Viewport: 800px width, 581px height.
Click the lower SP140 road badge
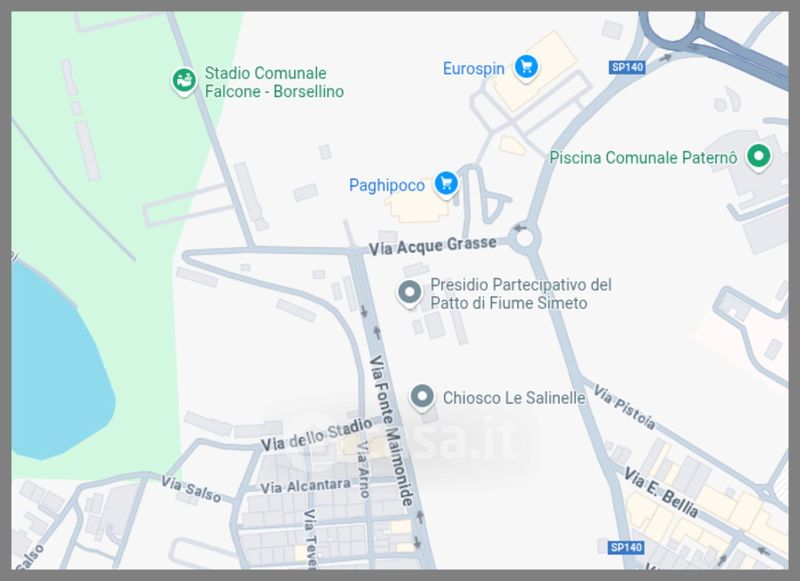click(626, 547)
